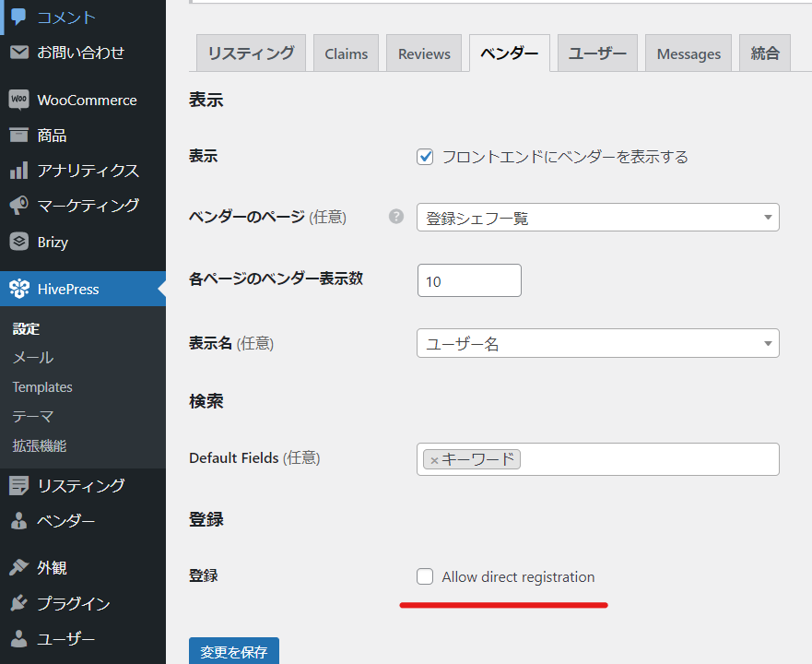Open the Templates submenu link
Screen dimensions: 812x664
[42, 387]
